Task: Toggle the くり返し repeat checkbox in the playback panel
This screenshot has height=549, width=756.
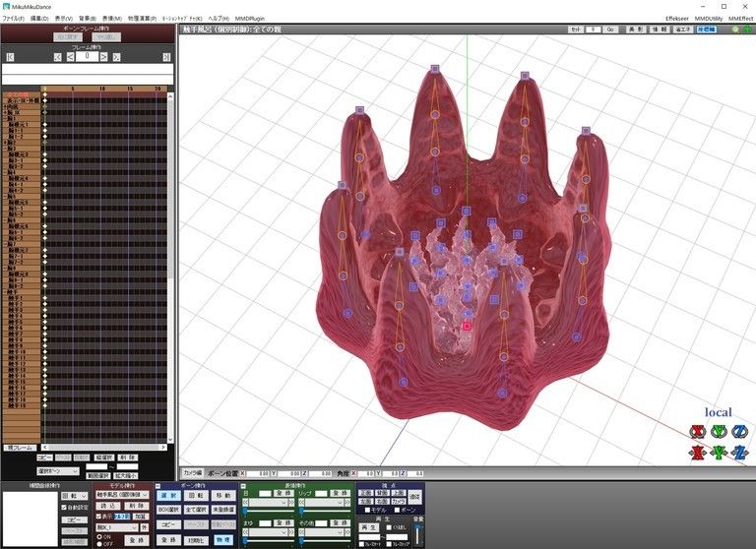Action: (x=389, y=526)
